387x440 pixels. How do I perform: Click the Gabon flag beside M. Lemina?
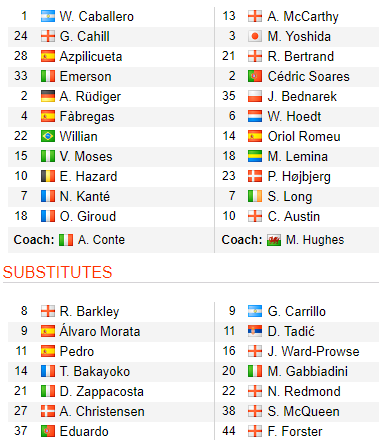pos(255,156)
